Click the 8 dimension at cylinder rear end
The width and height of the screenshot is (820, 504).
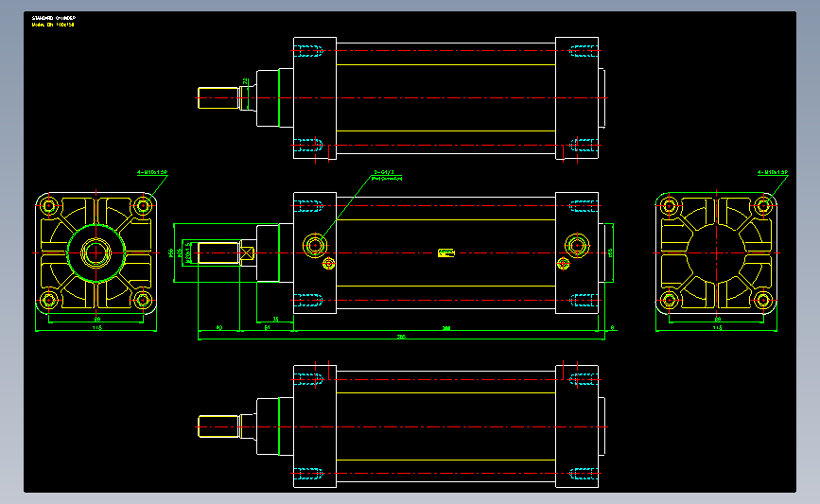(612, 328)
